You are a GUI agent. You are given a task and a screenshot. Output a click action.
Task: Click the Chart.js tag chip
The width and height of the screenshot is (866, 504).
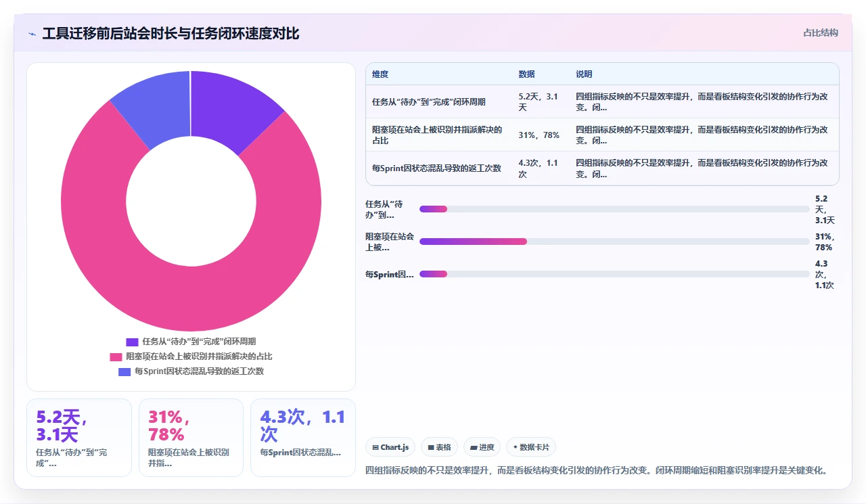tap(390, 447)
